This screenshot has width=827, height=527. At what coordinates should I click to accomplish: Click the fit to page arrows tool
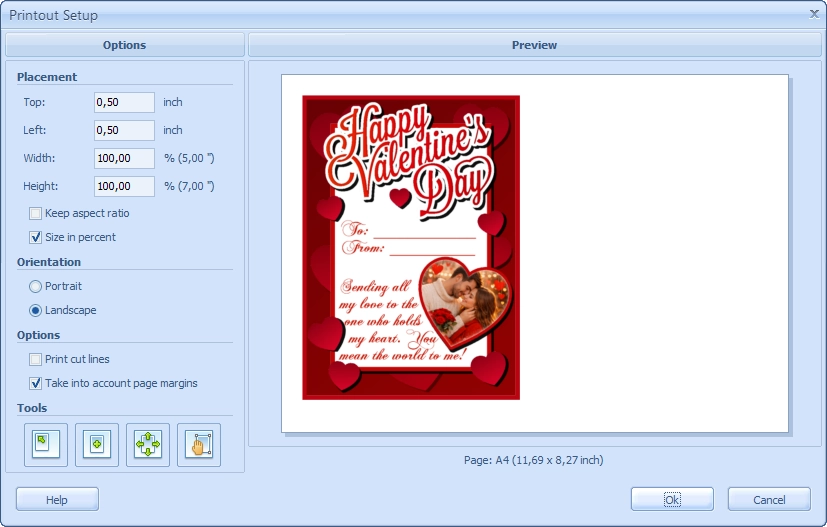148,445
